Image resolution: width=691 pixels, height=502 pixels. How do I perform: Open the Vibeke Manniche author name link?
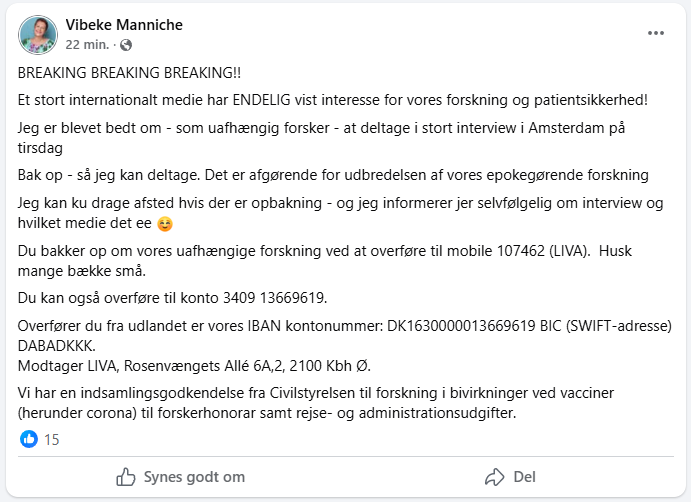coord(124,25)
